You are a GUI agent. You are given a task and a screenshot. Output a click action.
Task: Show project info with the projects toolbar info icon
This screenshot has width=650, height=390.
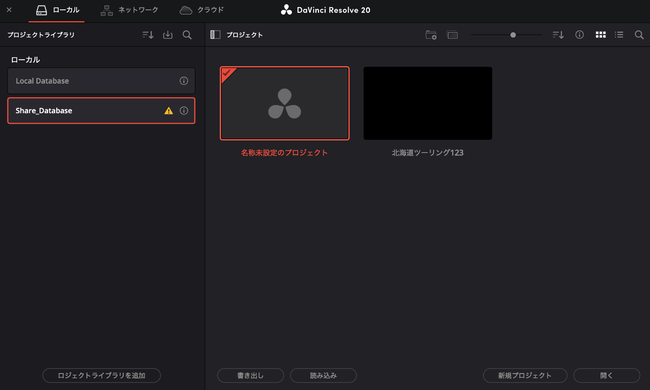click(x=579, y=35)
